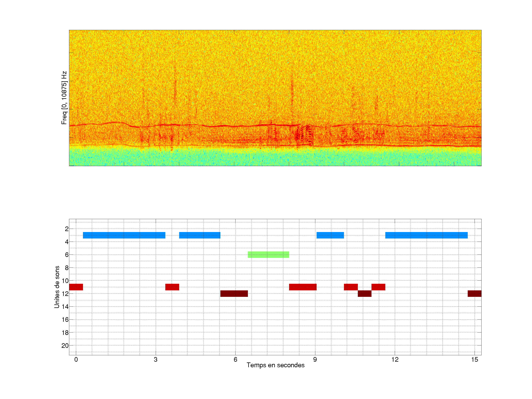Click the red bar at the far left edge
Viewport: 532px width, 399px height.
point(76,287)
